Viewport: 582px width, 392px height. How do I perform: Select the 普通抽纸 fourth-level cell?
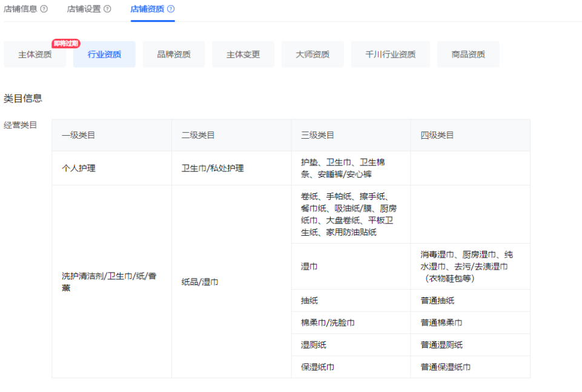click(437, 301)
